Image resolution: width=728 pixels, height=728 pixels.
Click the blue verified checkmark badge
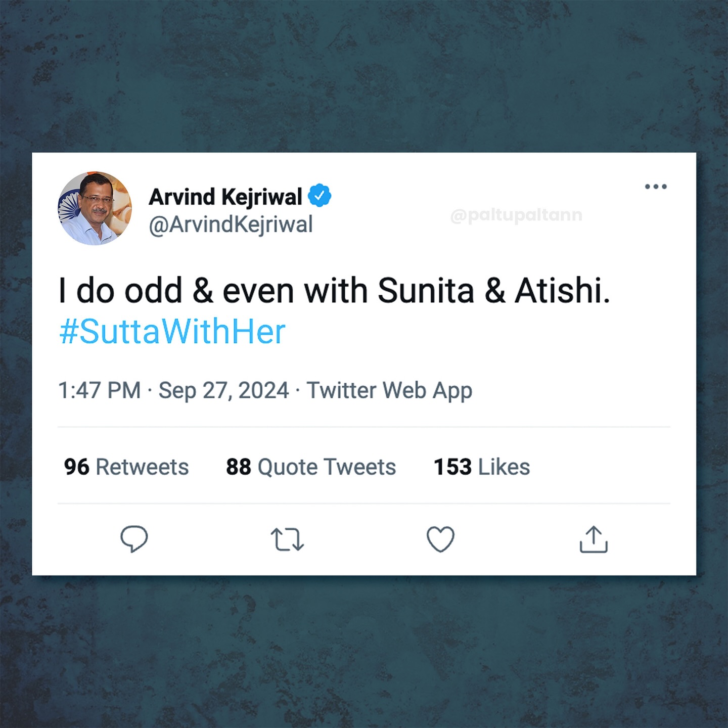(320, 196)
